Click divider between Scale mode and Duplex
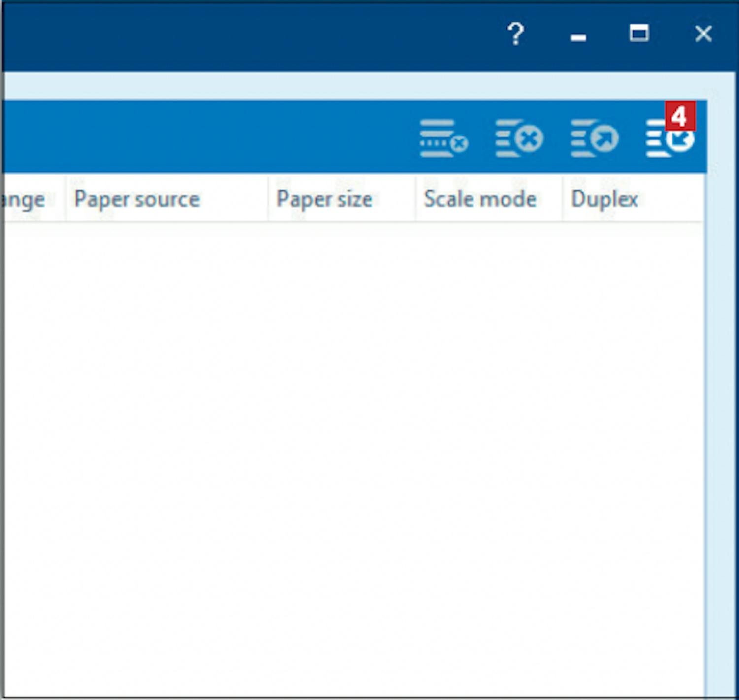 (562, 199)
